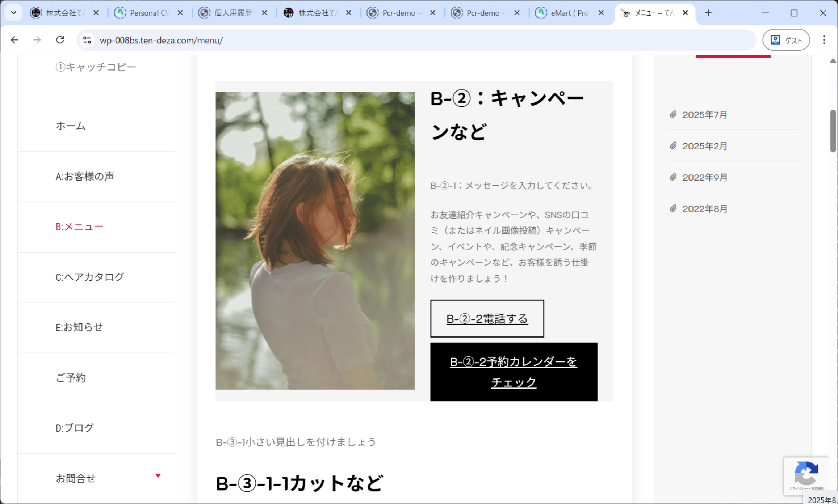Click the guest profile button
This screenshot has width=838, height=504.
[786, 40]
